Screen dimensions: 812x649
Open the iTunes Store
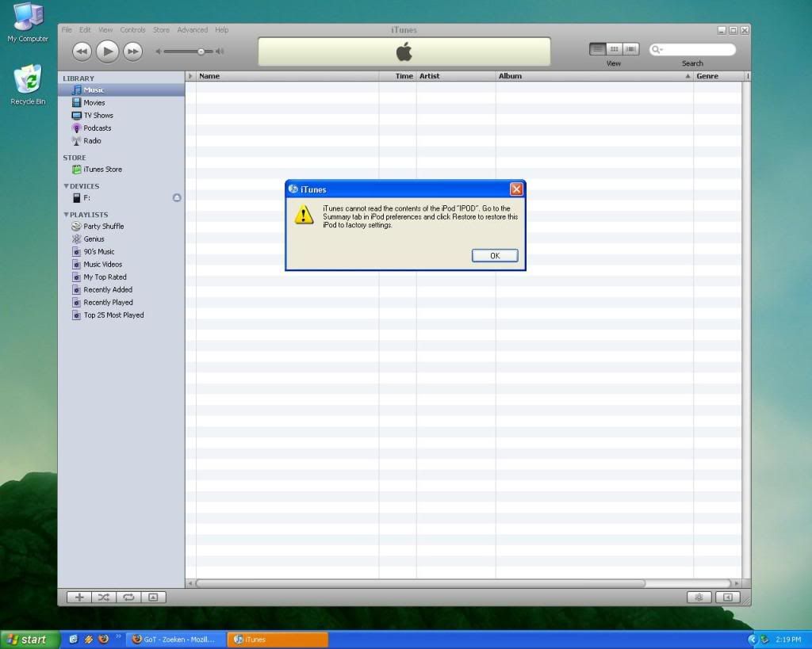[102, 170]
